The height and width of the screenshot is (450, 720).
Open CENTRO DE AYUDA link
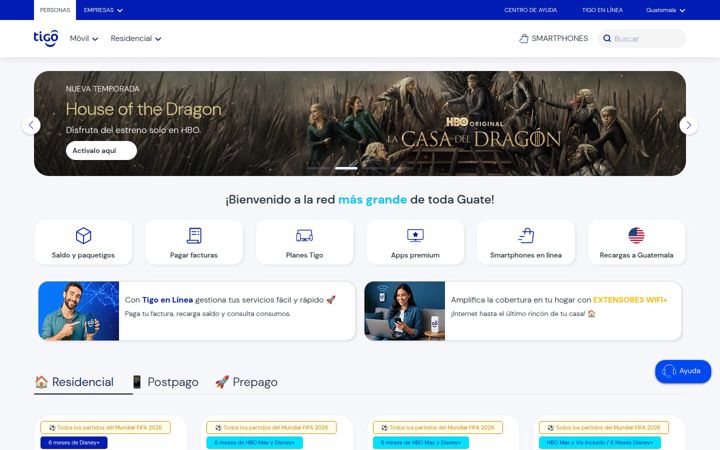click(530, 10)
